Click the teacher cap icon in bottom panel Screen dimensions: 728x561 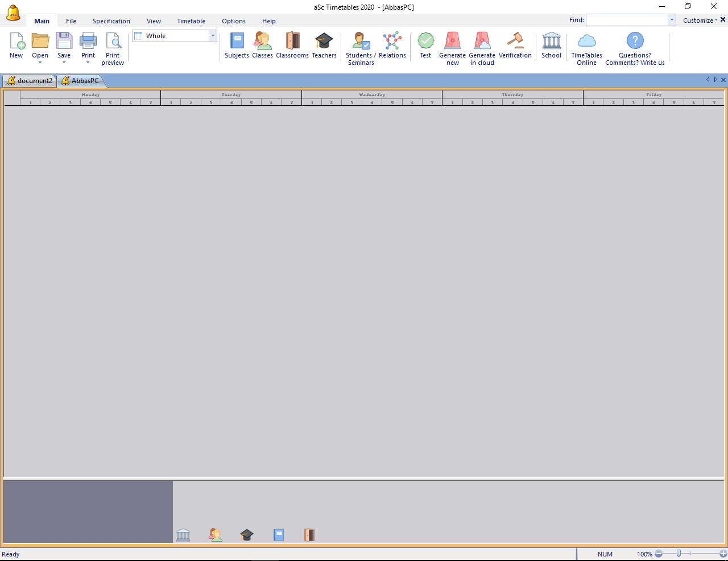(247, 535)
